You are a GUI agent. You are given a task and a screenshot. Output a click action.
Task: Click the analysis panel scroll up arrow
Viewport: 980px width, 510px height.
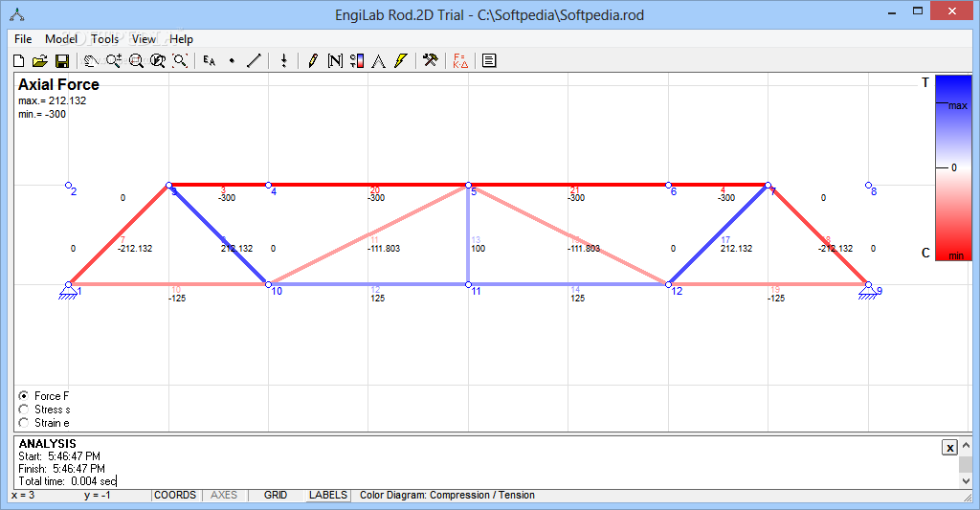(x=967, y=446)
